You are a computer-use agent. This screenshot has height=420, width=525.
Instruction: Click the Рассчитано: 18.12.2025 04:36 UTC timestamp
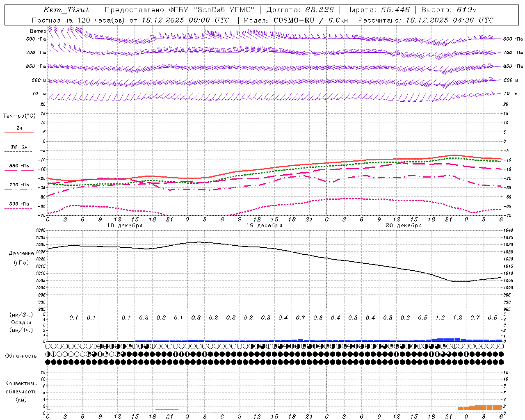point(426,20)
